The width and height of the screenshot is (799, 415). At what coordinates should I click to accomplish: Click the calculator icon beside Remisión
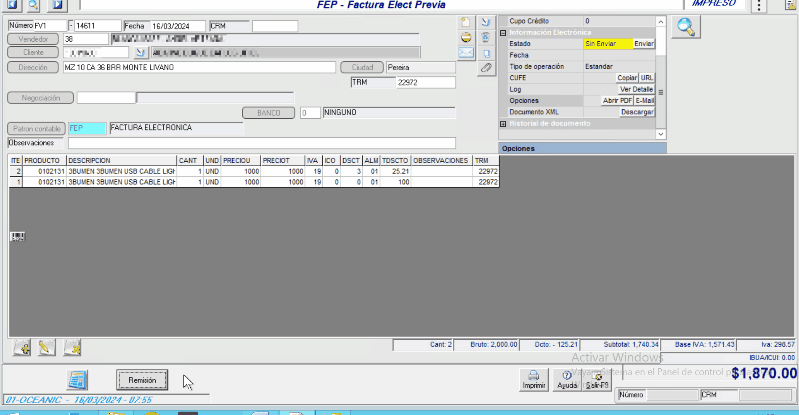(78, 380)
